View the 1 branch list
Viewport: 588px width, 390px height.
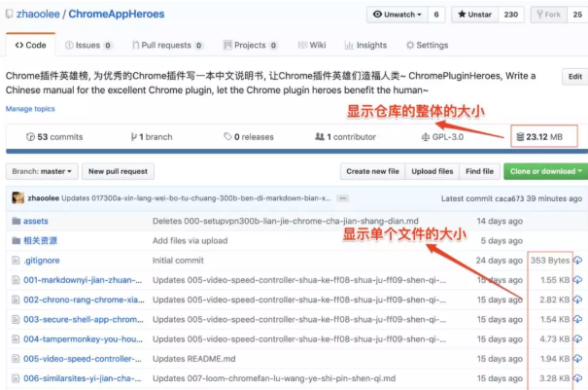152,137
